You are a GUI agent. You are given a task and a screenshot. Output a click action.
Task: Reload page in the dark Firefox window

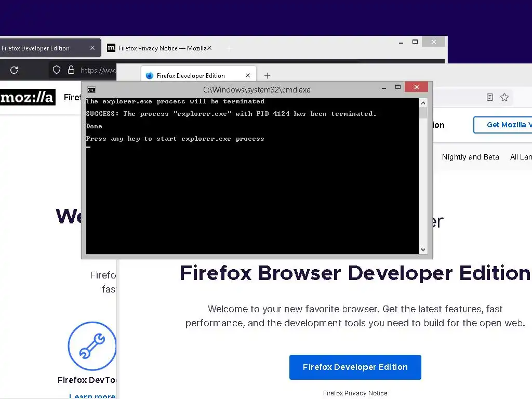tap(14, 70)
